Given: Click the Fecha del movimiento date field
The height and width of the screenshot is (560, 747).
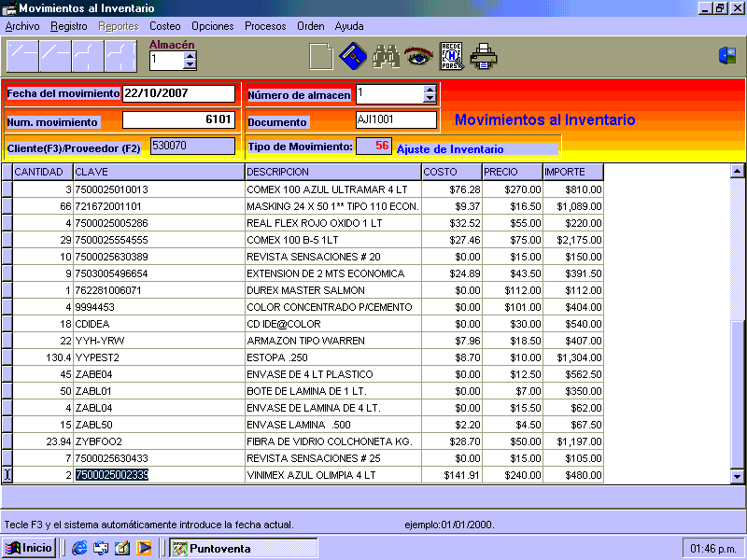Looking at the screenshot, I should pyautogui.click(x=178, y=93).
